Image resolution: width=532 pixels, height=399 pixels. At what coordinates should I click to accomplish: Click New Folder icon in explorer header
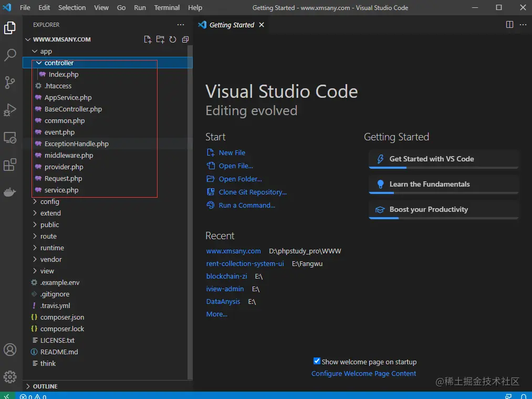160,39
